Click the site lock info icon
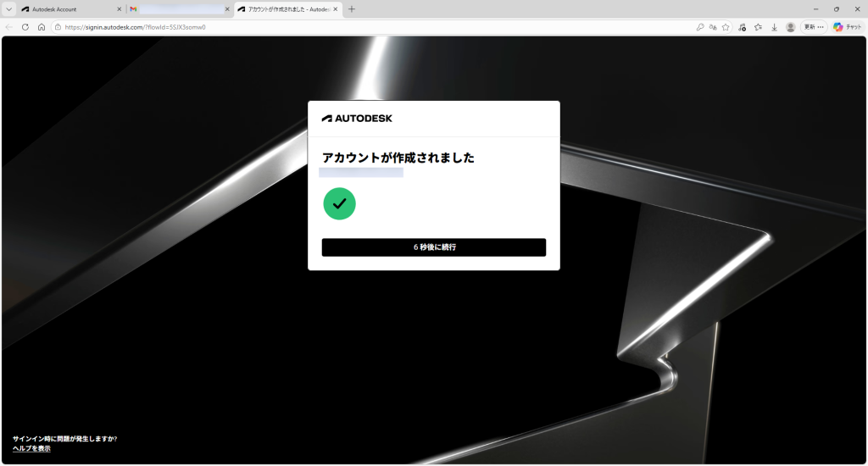The height and width of the screenshot is (466, 868). point(58,27)
